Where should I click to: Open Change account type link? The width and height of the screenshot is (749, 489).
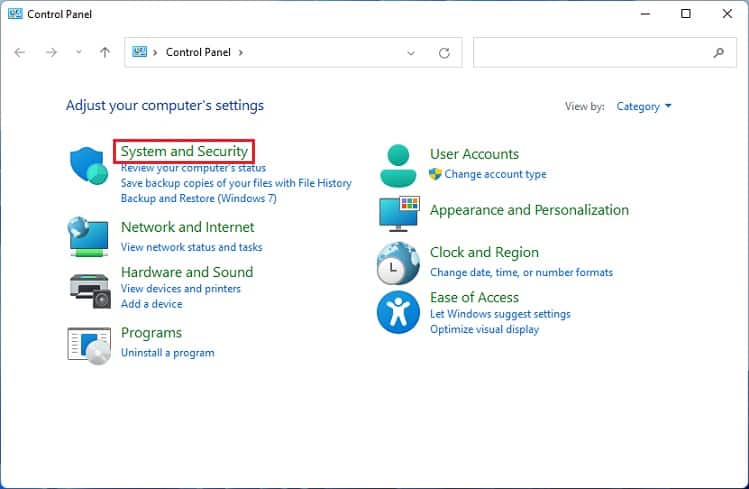(x=495, y=174)
